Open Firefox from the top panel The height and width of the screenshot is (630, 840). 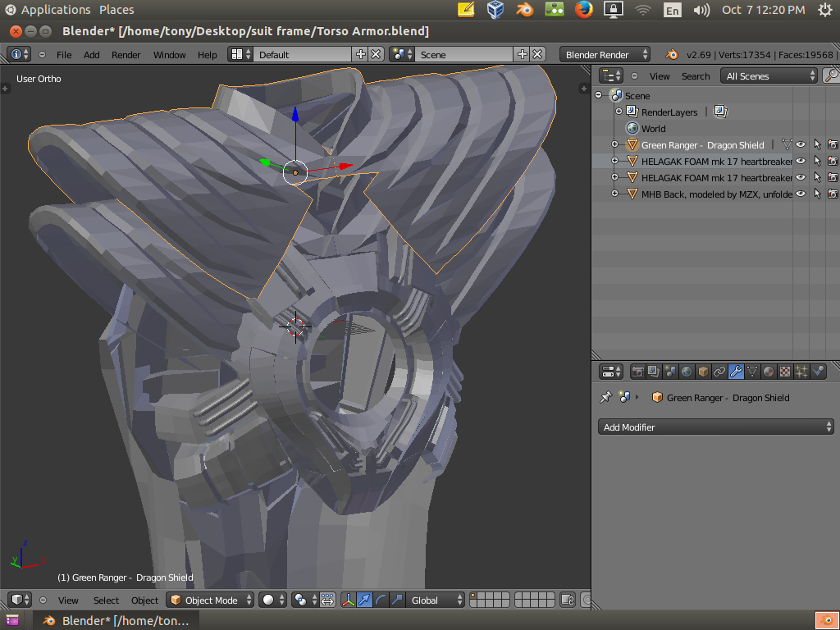[x=583, y=10]
